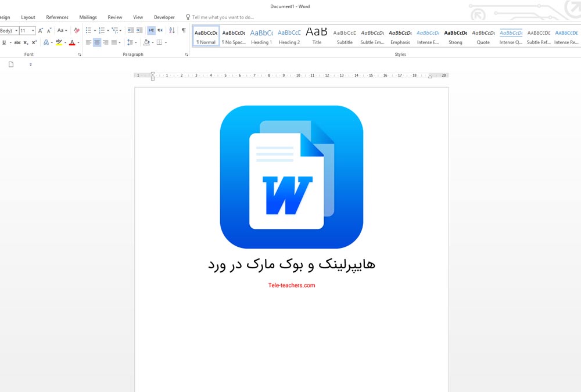Apply the Strong style

[x=456, y=36]
